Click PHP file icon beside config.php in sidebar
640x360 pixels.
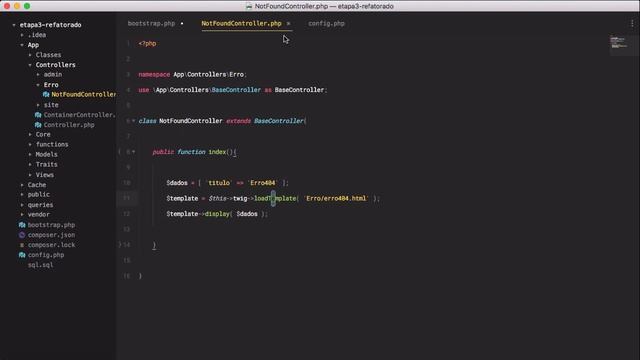pyautogui.click(x=22, y=255)
